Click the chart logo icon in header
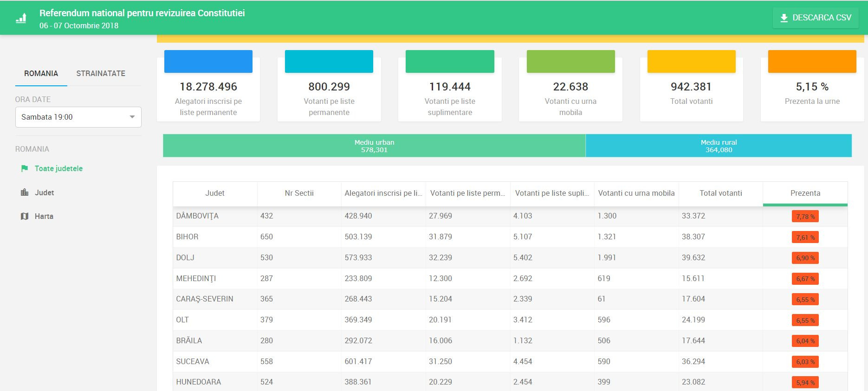 coord(21,18)
